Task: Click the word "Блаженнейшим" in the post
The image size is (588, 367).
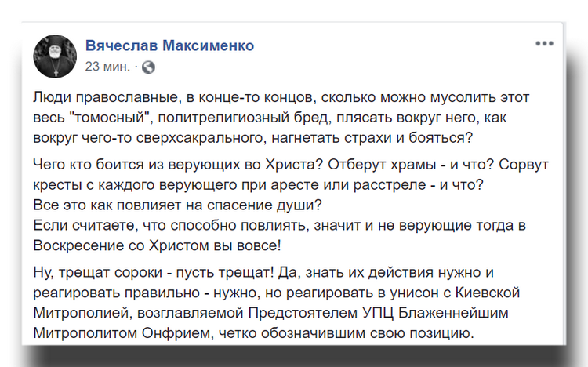Action: (453, 313)
